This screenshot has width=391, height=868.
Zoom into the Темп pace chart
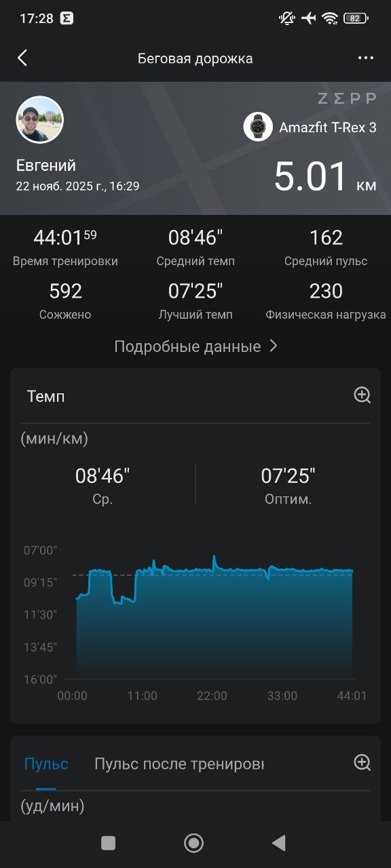(x=362, y=395)
